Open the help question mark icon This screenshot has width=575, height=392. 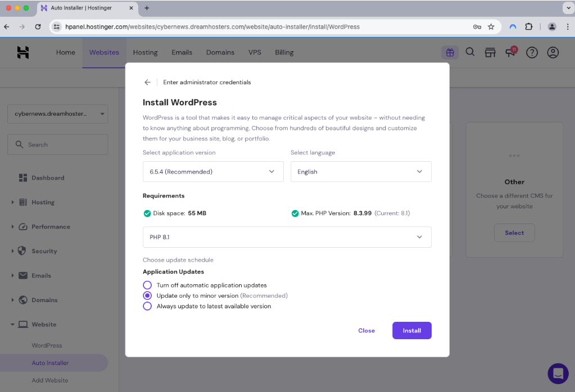(532, 52)
